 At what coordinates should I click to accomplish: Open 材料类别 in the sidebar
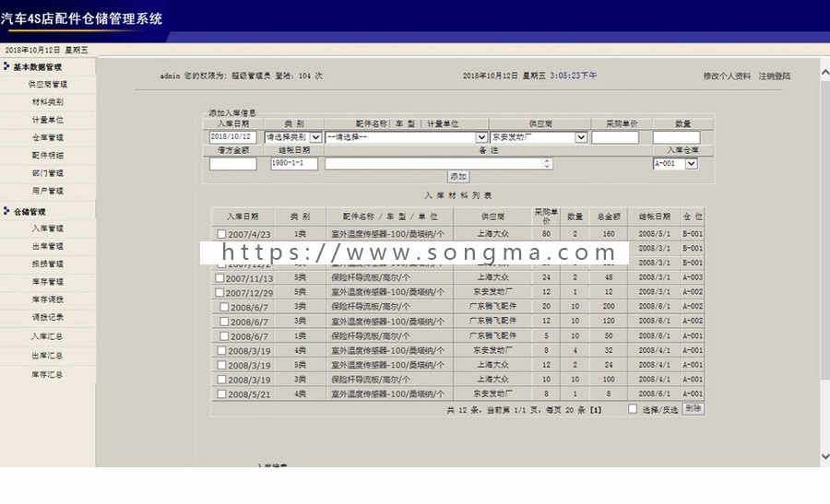(48, 101)
